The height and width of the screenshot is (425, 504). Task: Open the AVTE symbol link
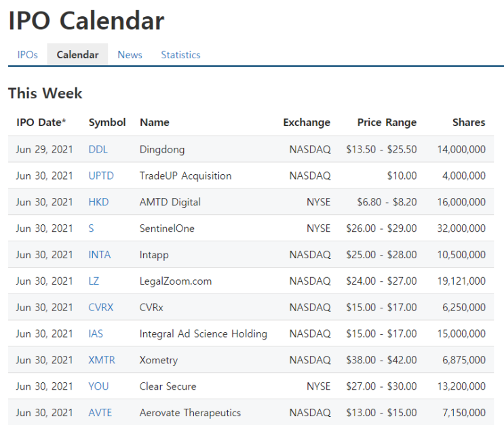click(x=100, y=413)
